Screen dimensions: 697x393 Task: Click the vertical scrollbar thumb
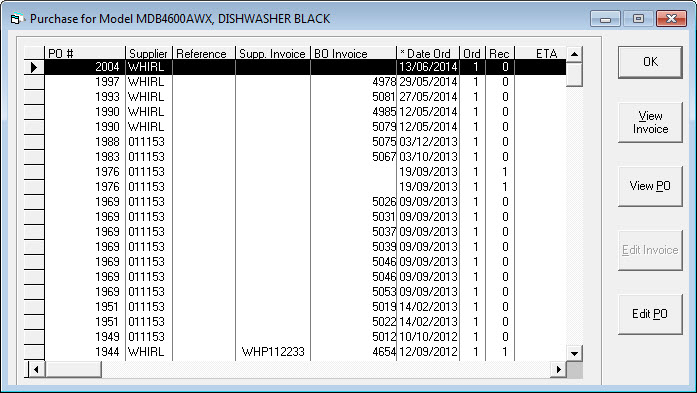tap(574, 74)
